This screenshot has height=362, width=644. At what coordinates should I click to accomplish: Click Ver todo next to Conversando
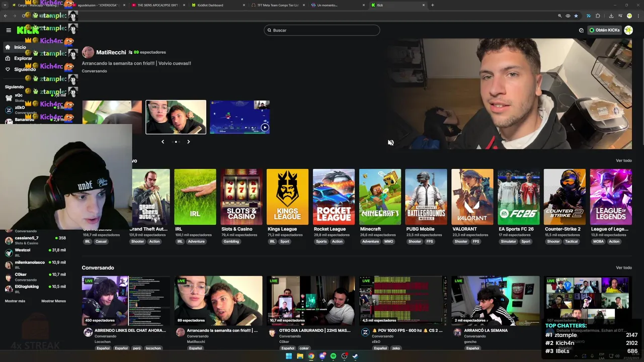coord(624,267)
